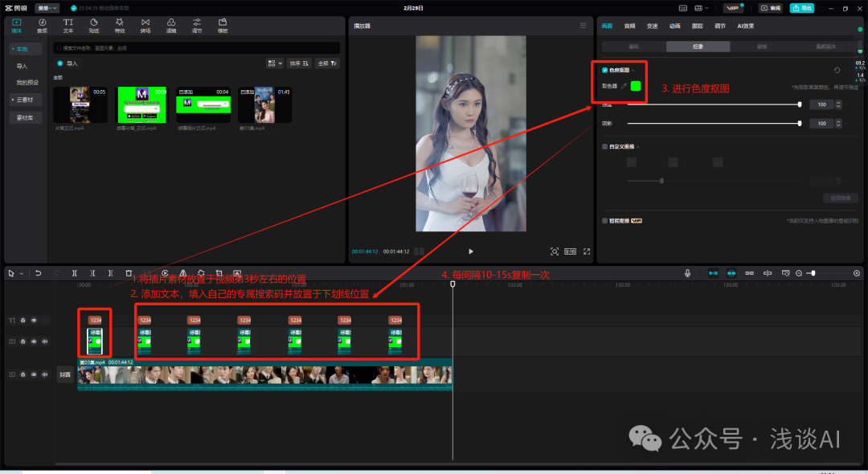
Task: Hide the text track using eye icon
Action: pos(34,320)
